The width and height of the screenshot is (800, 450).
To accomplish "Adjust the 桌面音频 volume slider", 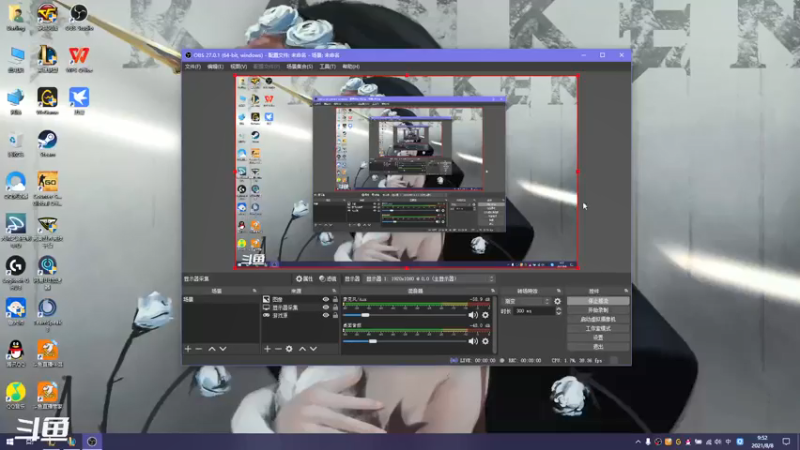I will click(x=373, y=341).
